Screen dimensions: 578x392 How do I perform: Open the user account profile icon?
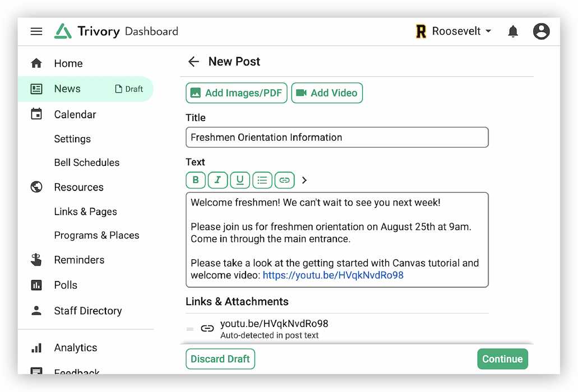pyautogui.click(x=541, y=31)
